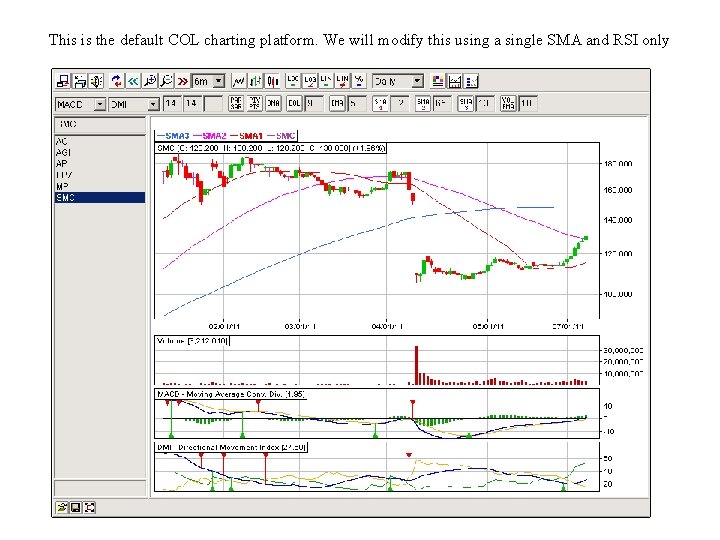This screenshot has width=720, height=540.
Task: Select MP in the stock list
Action: pyautogui.click(x=100, y=186)
